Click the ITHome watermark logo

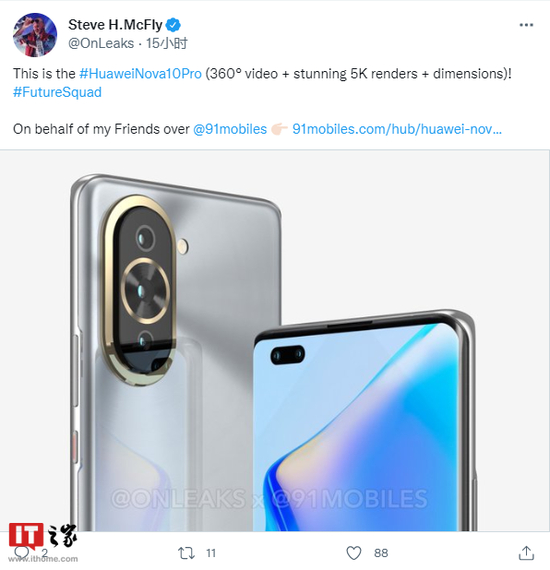tap(43, 542)
